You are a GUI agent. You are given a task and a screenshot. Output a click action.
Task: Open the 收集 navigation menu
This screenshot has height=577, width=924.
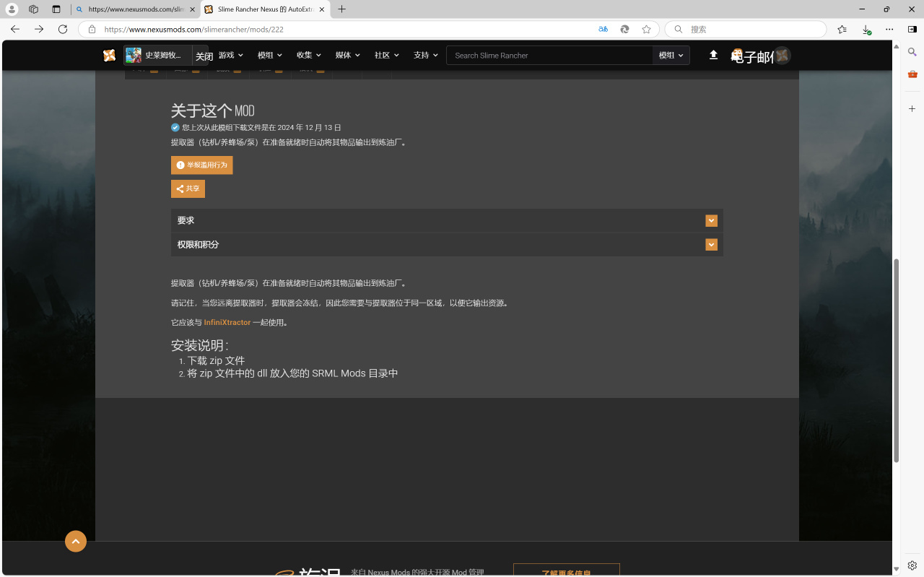[x=309, y=55]
